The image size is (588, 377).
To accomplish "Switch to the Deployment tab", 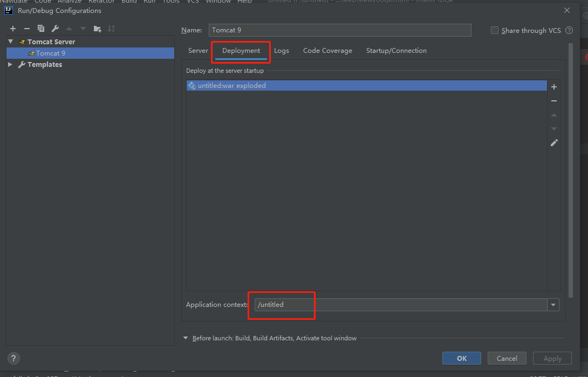I will click(241, 51).
